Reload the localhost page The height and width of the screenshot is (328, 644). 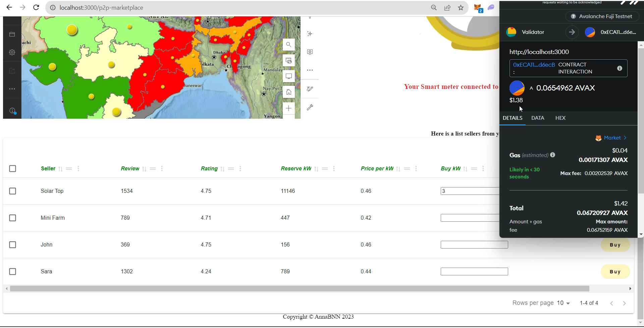(x=36, y=7)
